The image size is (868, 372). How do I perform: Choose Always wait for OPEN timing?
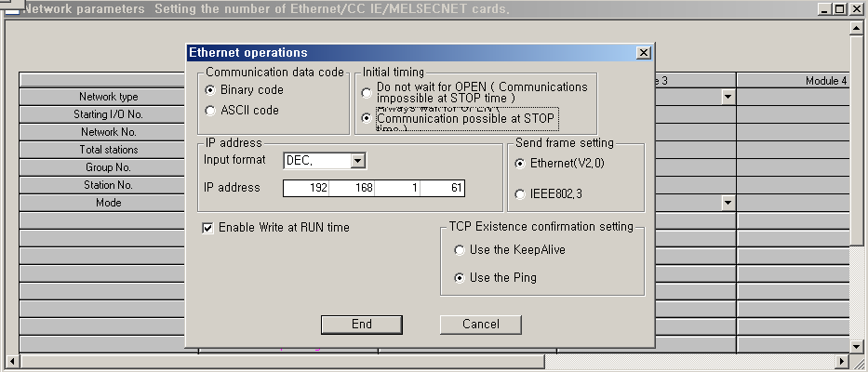[x=367, y=119]
